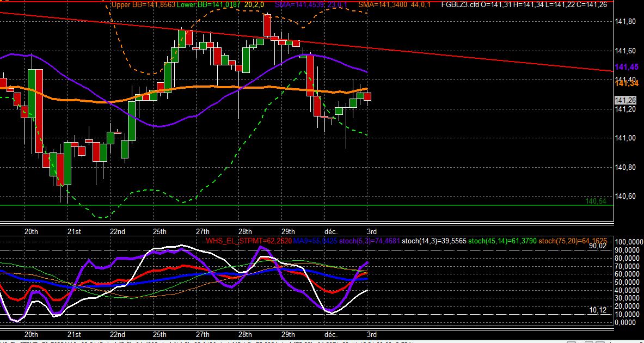
Task: Select the purple SMA=141,4539 legend entry
Action: coord(299,5)
